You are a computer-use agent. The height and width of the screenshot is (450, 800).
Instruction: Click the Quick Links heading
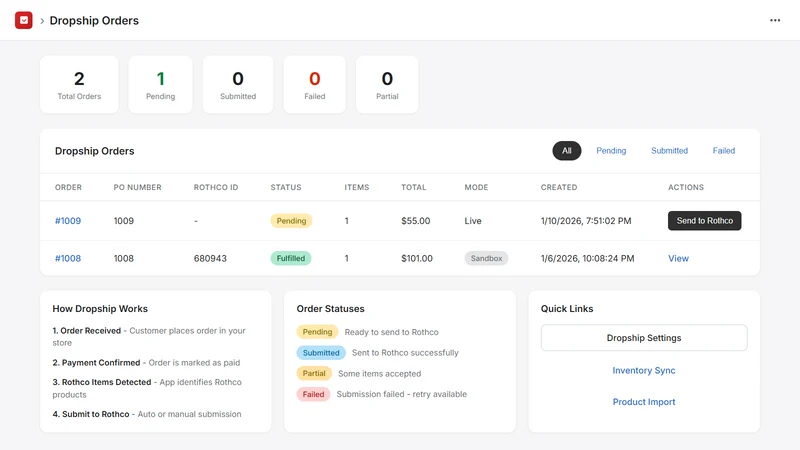(x=567, y=309)
